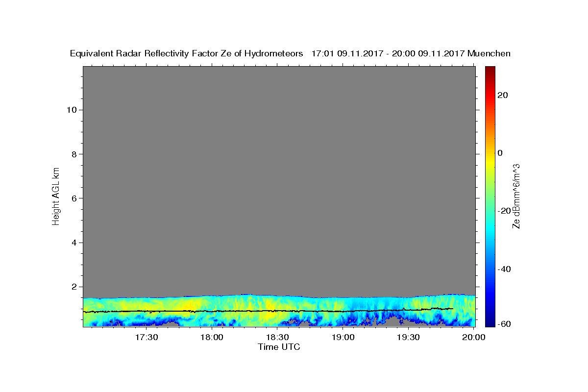This screenshot has height=392, width=588.
Task: Click the 18:30 time axis label
Action: click(x=277, y=337)
